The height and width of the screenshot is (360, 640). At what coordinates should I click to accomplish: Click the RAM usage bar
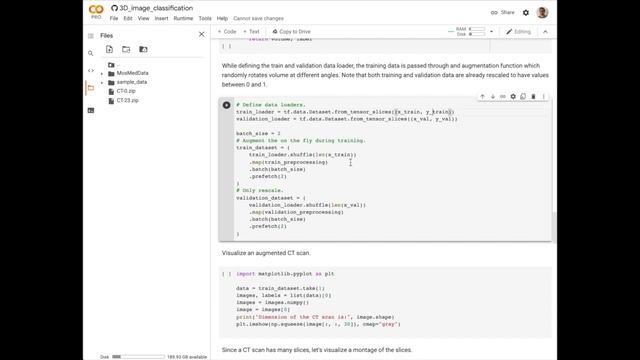click(477, 29)
